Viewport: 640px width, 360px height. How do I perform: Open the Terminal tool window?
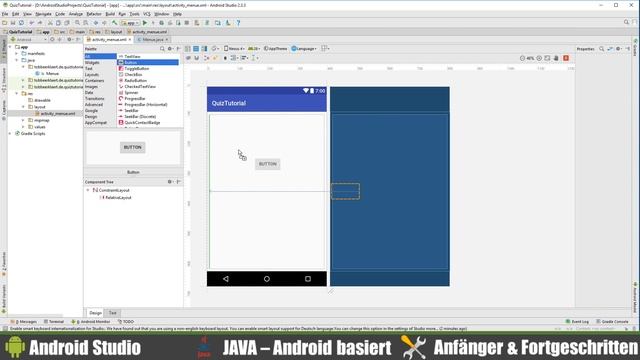54,322
